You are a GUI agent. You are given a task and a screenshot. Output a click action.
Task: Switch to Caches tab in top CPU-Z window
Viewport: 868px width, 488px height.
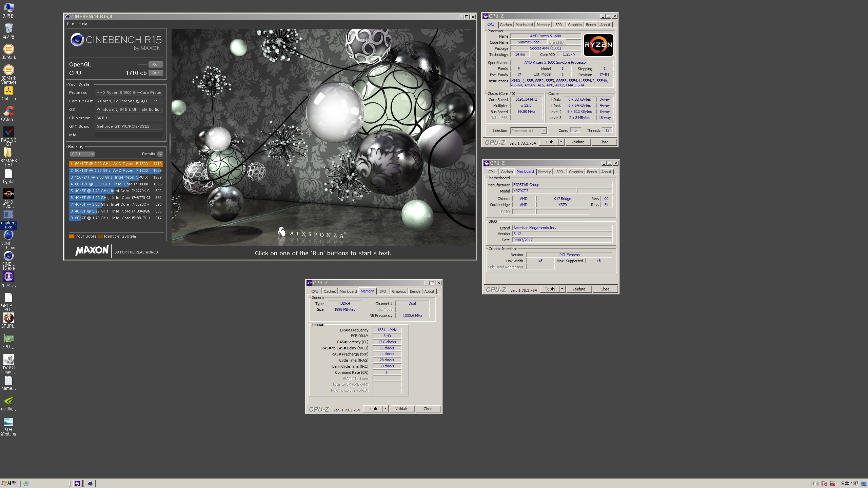[x=506, y=25]
